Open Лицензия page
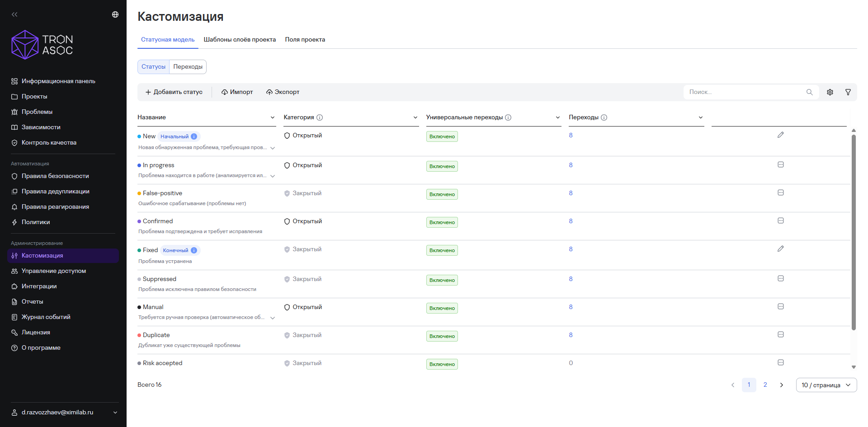 [x=36, y=333]
